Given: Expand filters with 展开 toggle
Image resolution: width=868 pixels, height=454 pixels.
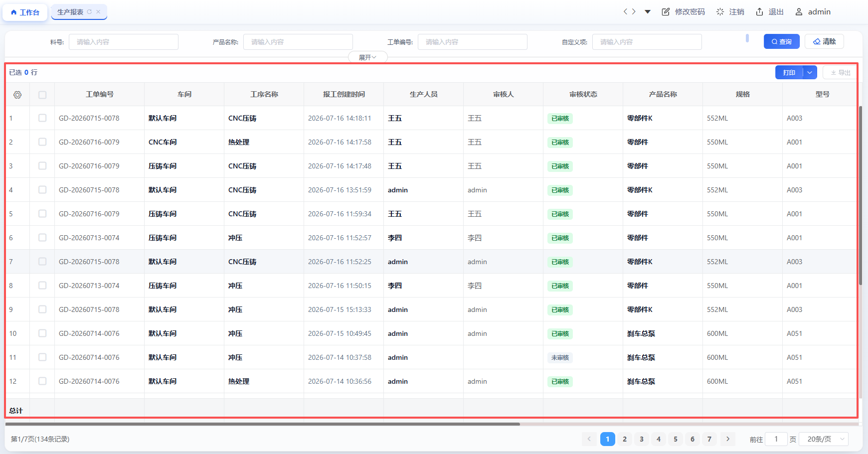Looking at the screenshot, I should point(368,57).
